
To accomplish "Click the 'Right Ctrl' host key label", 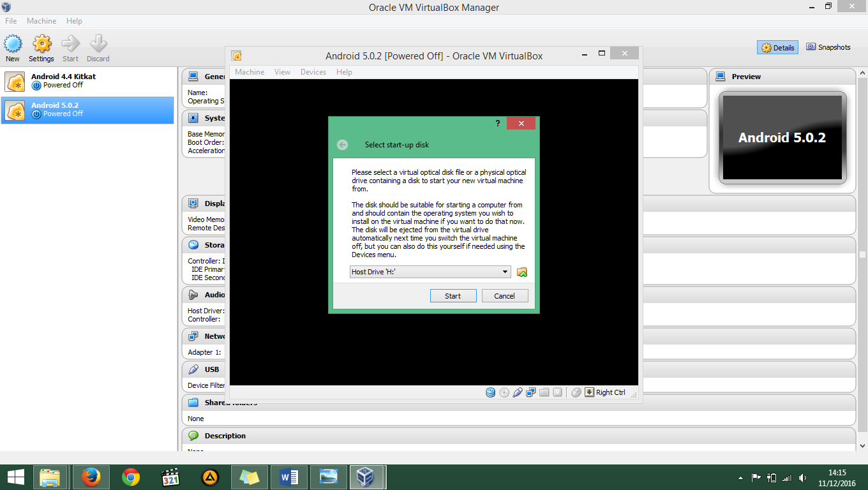I will tap(611, 392).
